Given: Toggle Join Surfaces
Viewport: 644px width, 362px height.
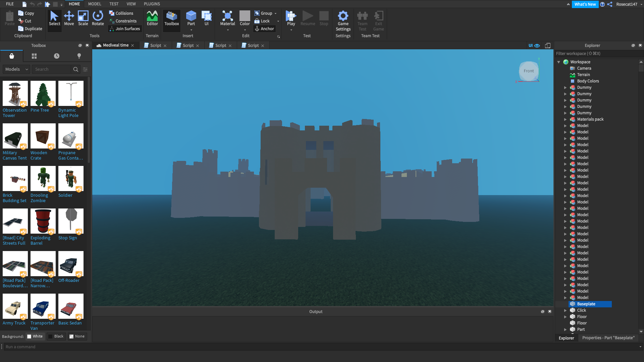Looking at the screenshot, I should pos(124,29).
